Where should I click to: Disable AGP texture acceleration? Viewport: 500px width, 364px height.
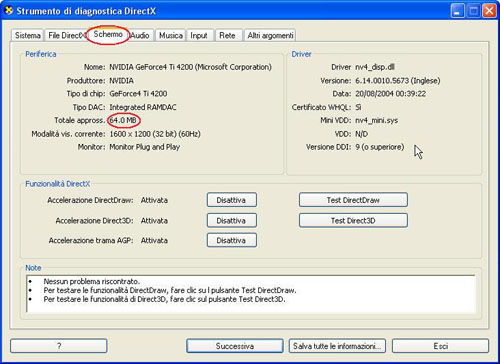[x=232, y=240]
